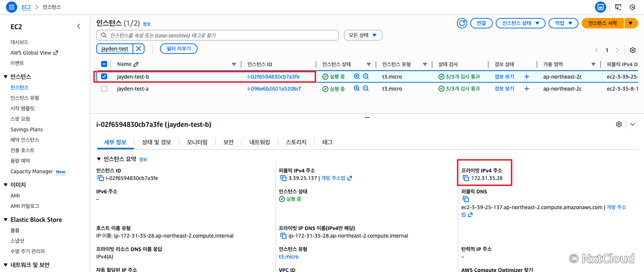This screenshot has height=272, width=644.
Task: Open 정보 link next to 인스턴스 heading
Action: click(x=147, y=24)
